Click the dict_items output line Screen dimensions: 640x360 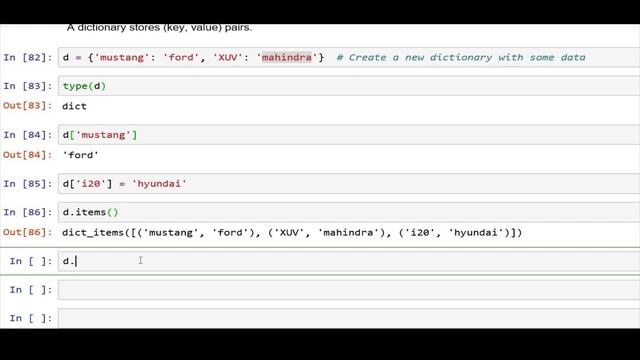click(x=292, y=233)
